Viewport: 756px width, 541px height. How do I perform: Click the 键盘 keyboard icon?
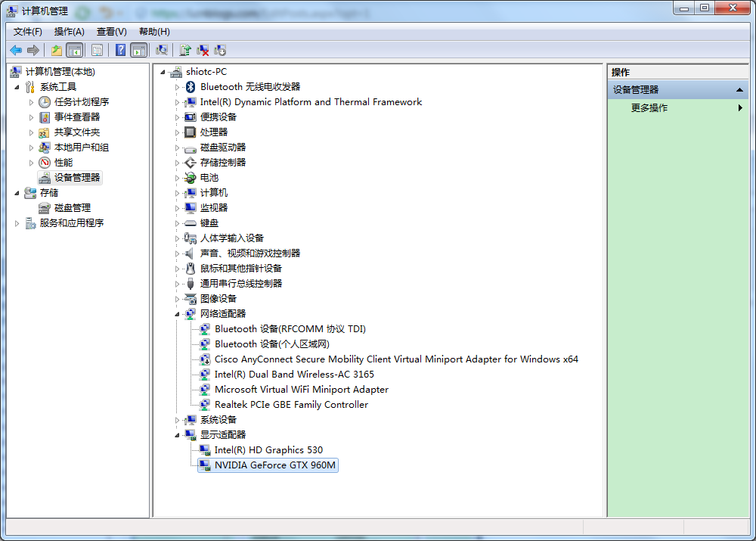191,223
